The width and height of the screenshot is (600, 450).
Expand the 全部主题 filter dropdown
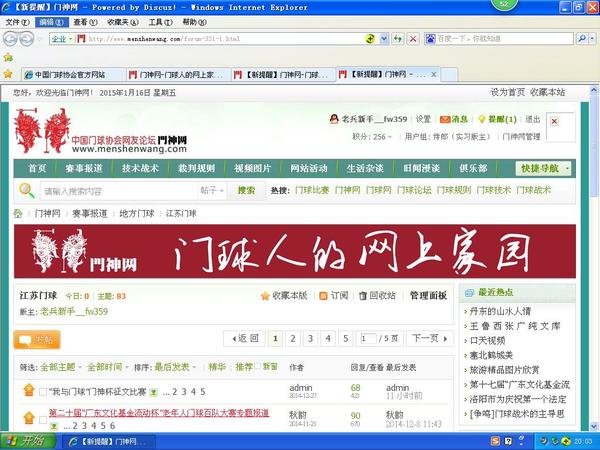58,367
